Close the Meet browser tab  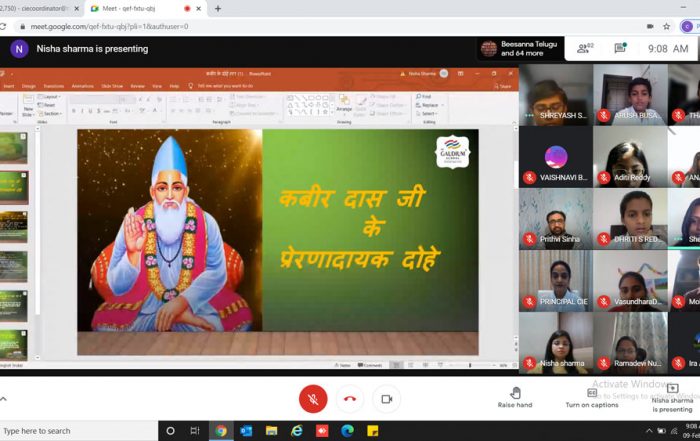coord(199,8)
